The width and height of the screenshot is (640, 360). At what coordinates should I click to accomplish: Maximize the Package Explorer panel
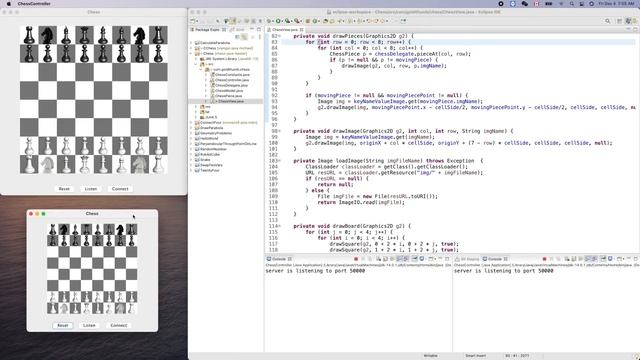click(x=259, y=29)
